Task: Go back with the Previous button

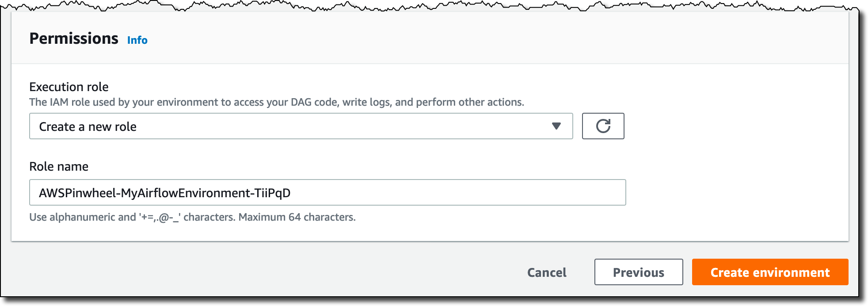Action: coord(638,272)
